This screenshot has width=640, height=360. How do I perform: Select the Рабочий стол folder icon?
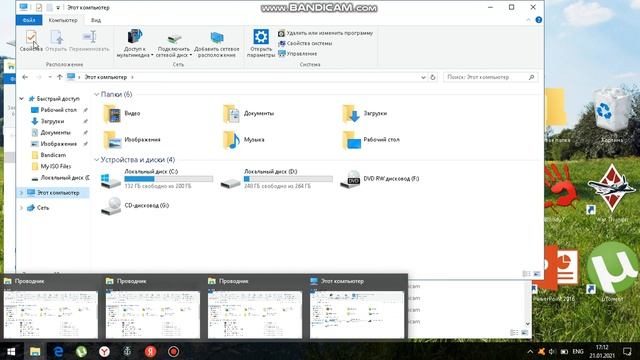click(351, 140)
